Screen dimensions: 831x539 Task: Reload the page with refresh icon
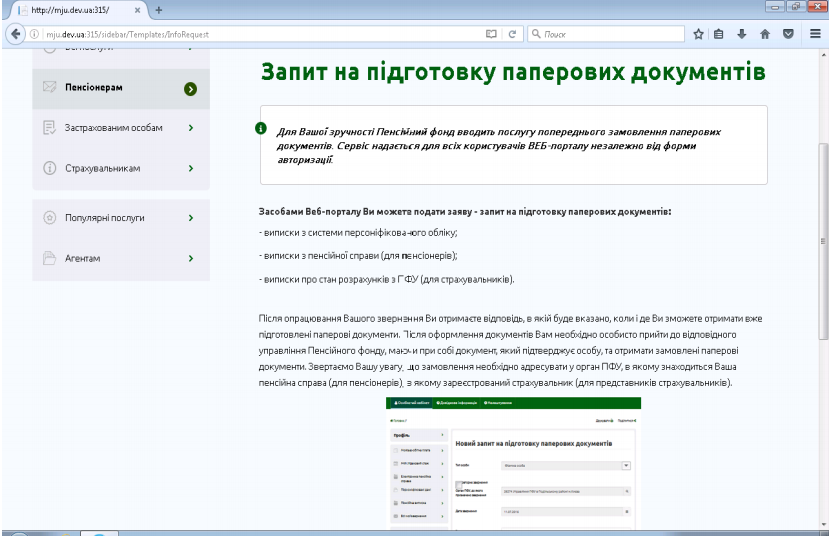[512, 34]
